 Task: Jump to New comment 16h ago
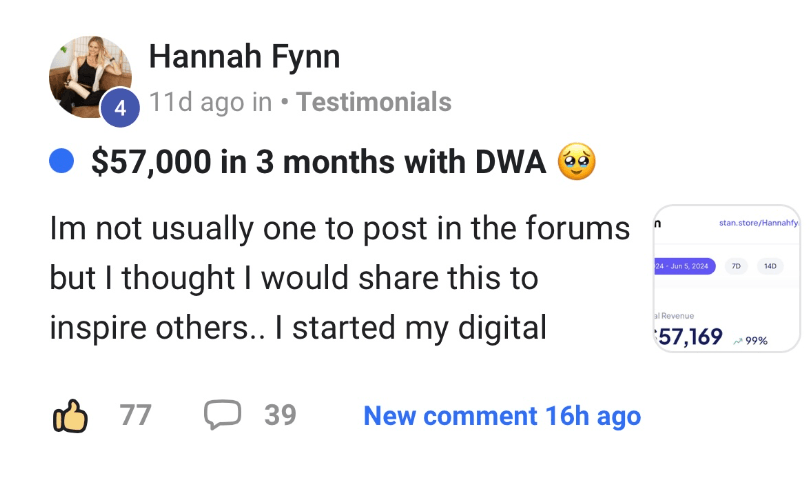tap(502, 415)
